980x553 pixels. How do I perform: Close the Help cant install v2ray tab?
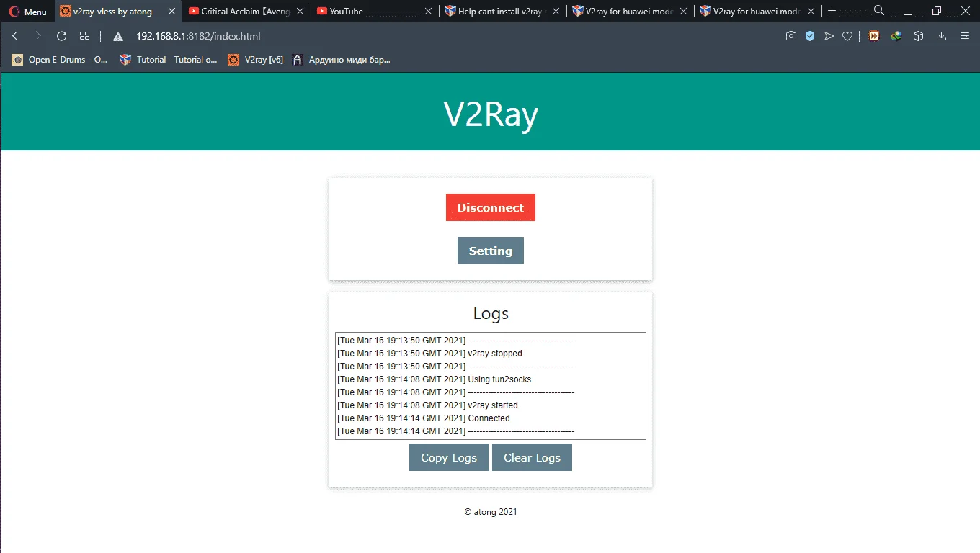tap(556, 12)
